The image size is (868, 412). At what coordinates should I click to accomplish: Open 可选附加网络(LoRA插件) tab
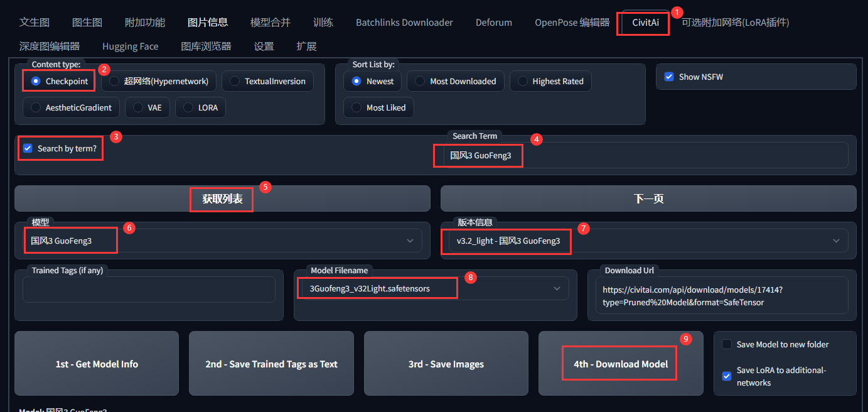tap(735, 23)
